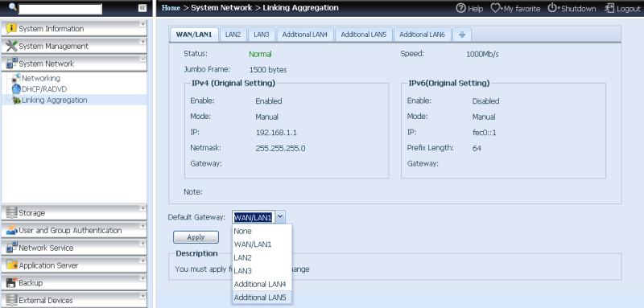Click the Prefix Length value 64

(477, 148)
